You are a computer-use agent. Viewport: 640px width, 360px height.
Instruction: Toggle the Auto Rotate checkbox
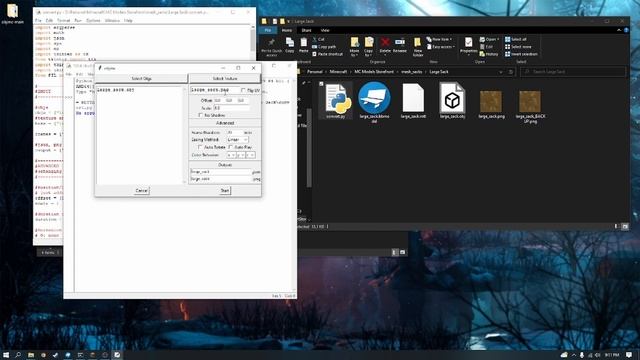coord(200,147)
